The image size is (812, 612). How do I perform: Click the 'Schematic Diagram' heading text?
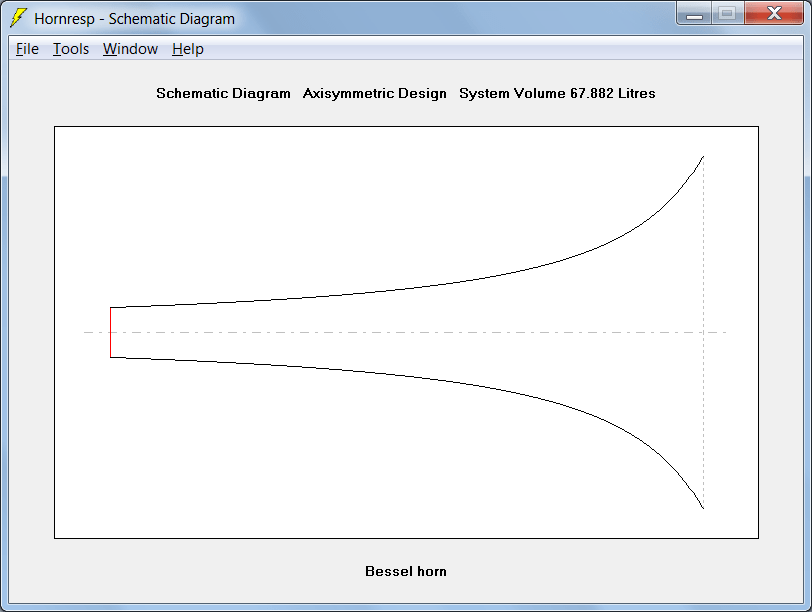click(x=223, y=93)
